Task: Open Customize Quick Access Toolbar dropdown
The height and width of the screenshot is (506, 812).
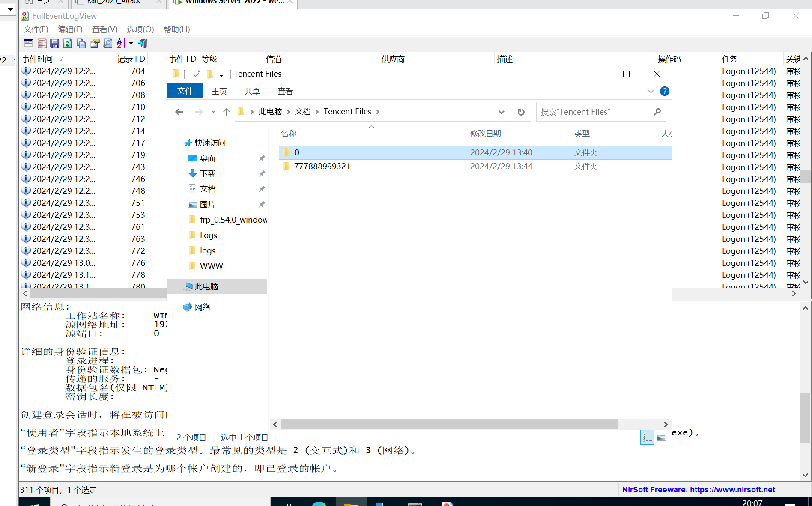Action: pos(221,75)
